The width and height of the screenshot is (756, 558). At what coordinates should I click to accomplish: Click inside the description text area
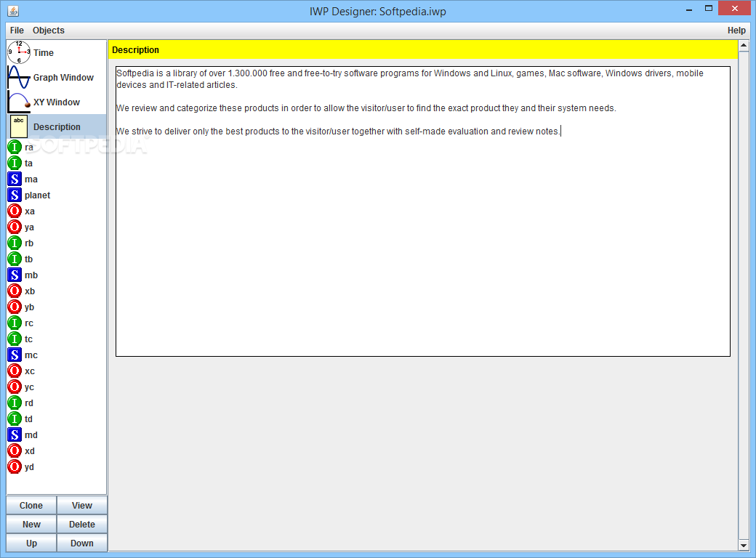pos(423,211)
